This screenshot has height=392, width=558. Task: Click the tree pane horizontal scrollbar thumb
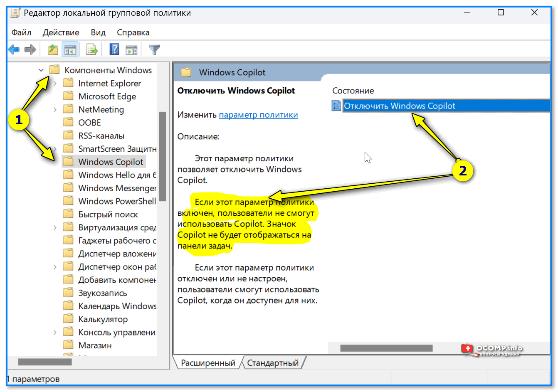45,362
